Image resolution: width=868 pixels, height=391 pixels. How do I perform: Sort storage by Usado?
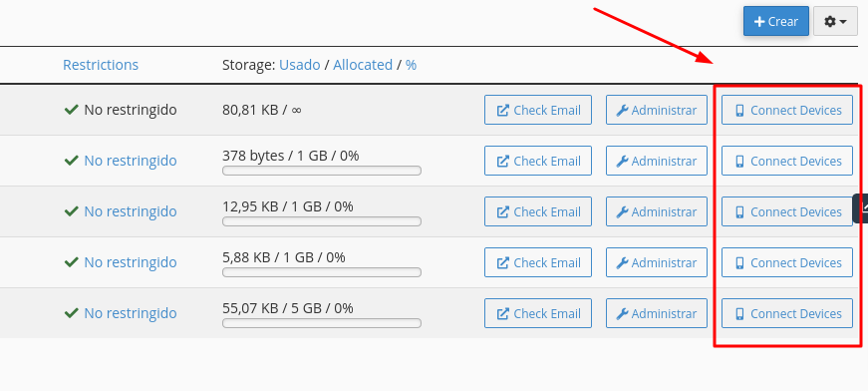click(x=300, y=65)
